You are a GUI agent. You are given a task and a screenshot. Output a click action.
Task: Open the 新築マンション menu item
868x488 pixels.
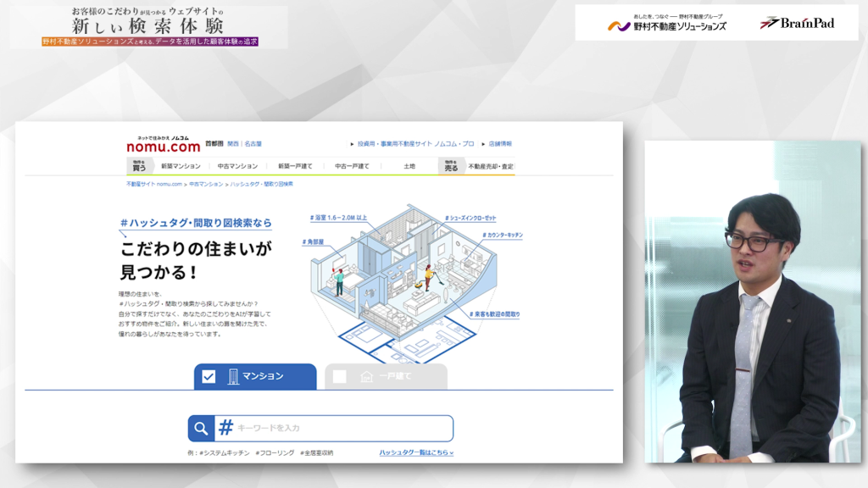181,167
